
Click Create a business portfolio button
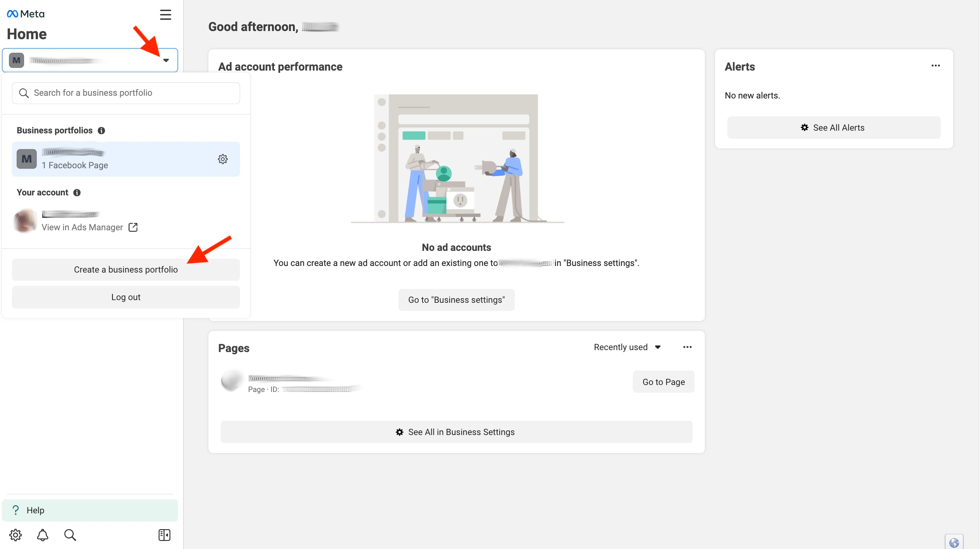126,270
